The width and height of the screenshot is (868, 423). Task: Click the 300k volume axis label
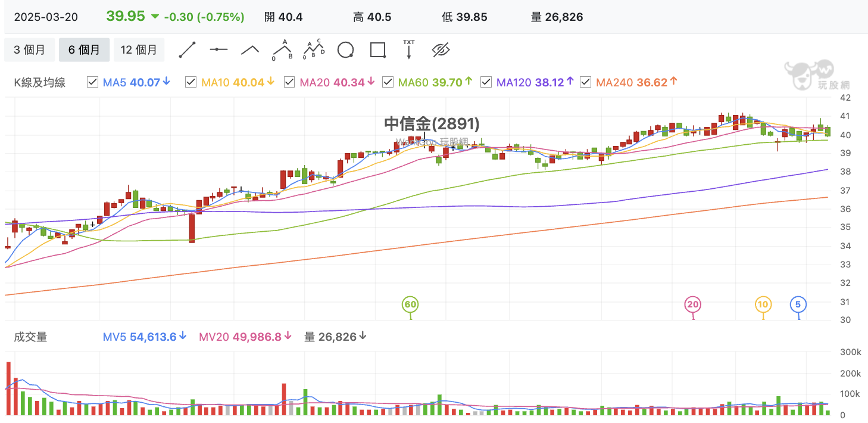tap(850, 352)
